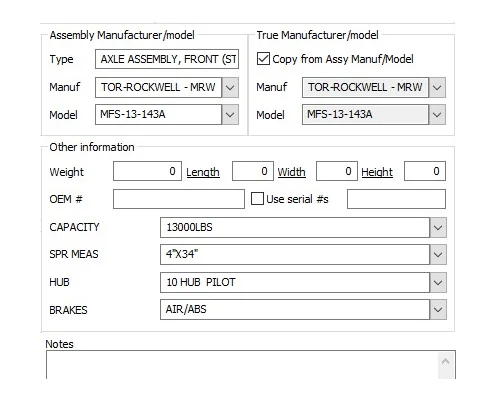The image size is (500, 400).
Task: Click the Height value field
Action: [x=425, y=171]
